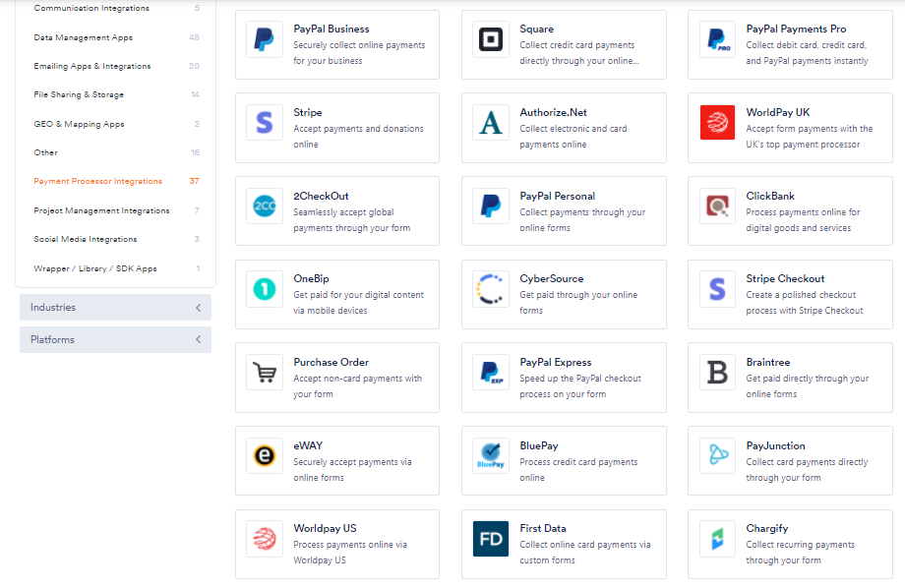Click the red WorldPay UK logo icon
The image size is (905, 588).
[717, 122]
